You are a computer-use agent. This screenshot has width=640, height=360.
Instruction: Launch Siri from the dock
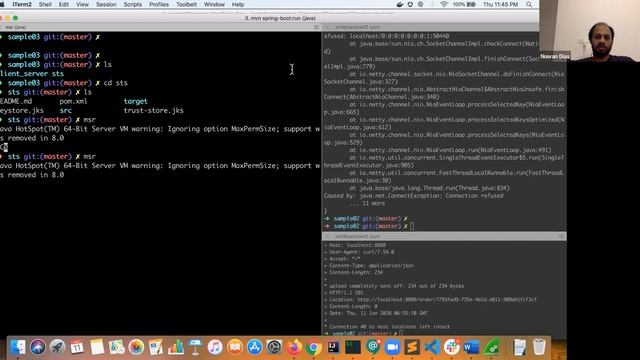[38, 347]
